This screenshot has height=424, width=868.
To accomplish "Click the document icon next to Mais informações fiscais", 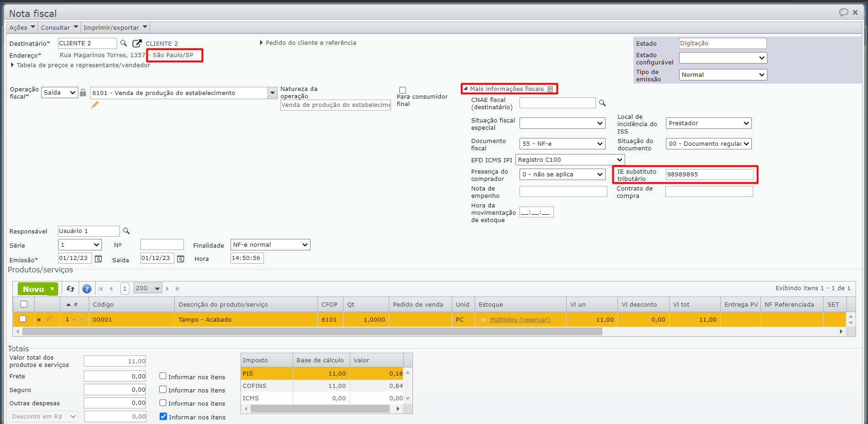I will (x=551, y=89).
